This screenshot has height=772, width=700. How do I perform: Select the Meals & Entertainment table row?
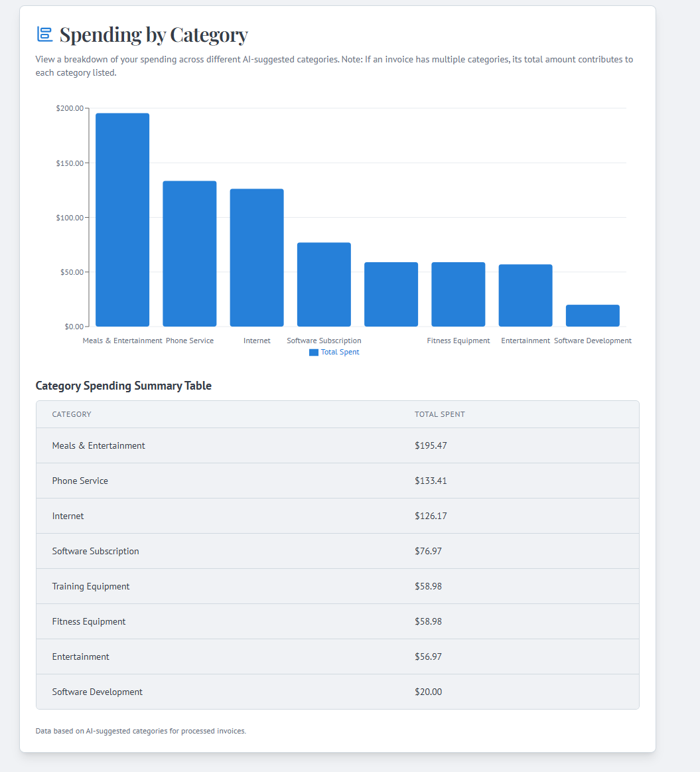click(x=338, y=445)
